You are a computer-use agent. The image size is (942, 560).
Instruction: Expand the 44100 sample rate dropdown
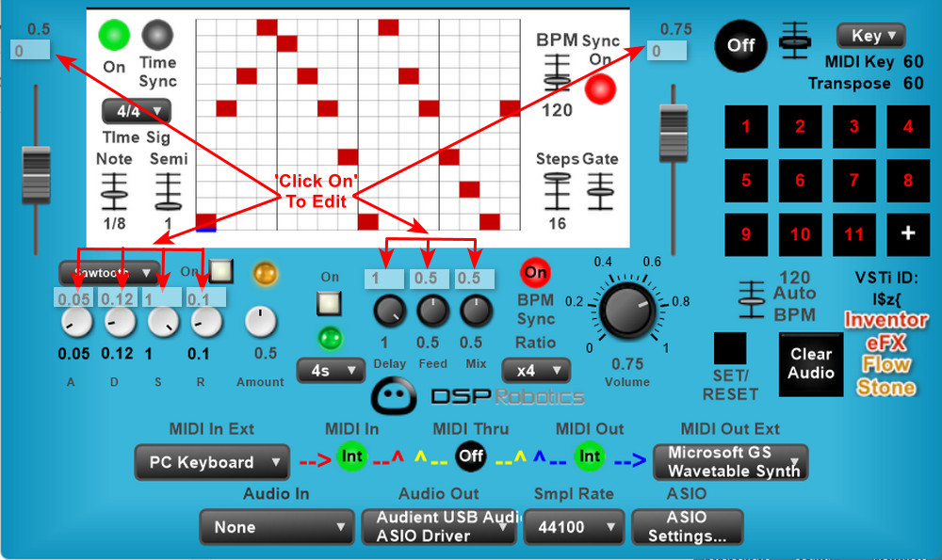[574, 527]
